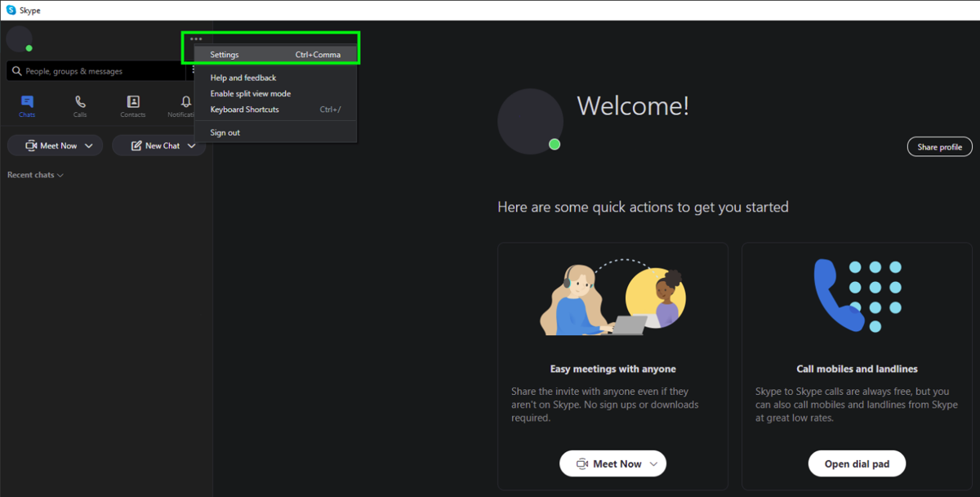
Task: Click the Share profile button
Action: [939, 147]
